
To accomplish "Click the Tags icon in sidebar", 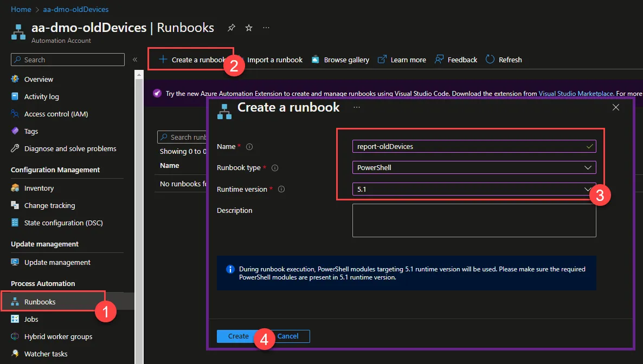I will [x=15, y=131].
